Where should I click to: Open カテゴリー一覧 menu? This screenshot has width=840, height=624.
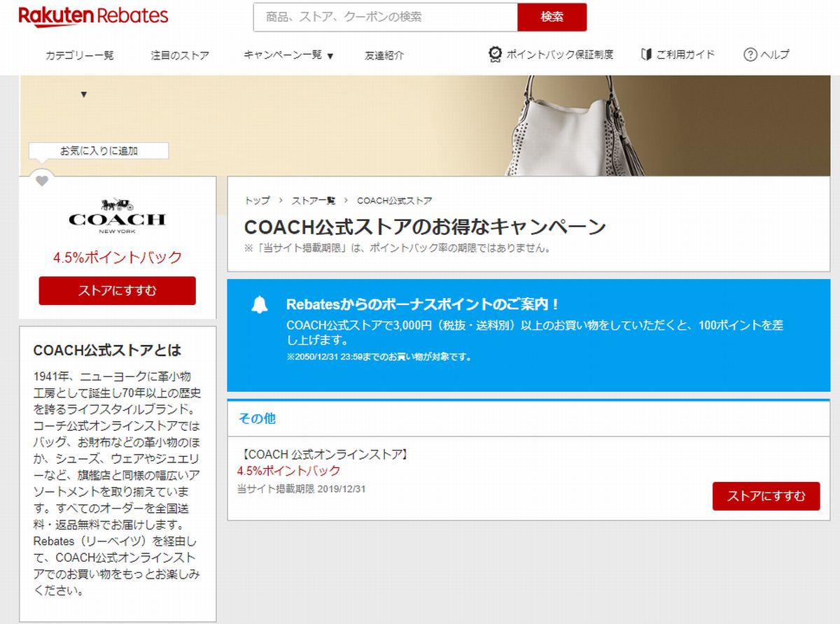pyautogui.click(x=80, y=55)
